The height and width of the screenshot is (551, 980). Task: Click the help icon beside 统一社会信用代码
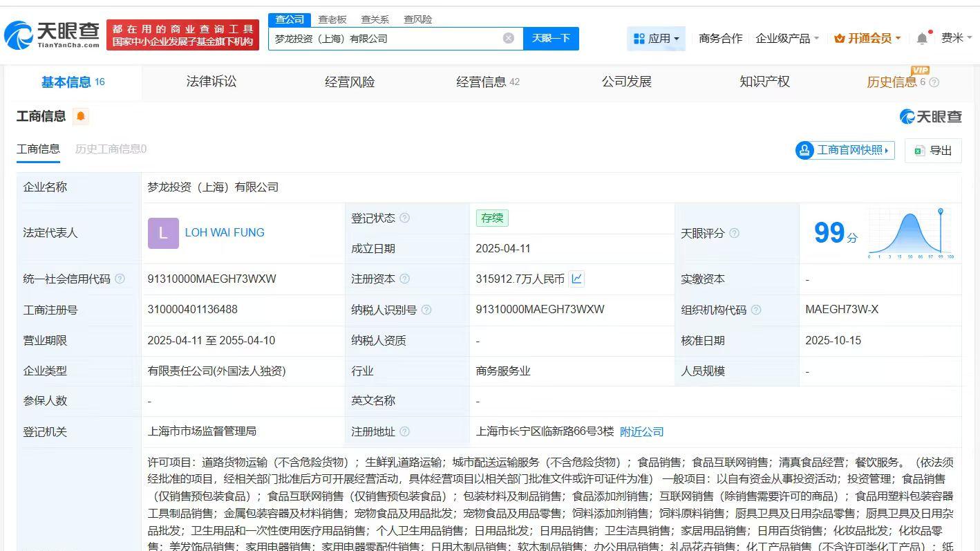tap(120, 279)
